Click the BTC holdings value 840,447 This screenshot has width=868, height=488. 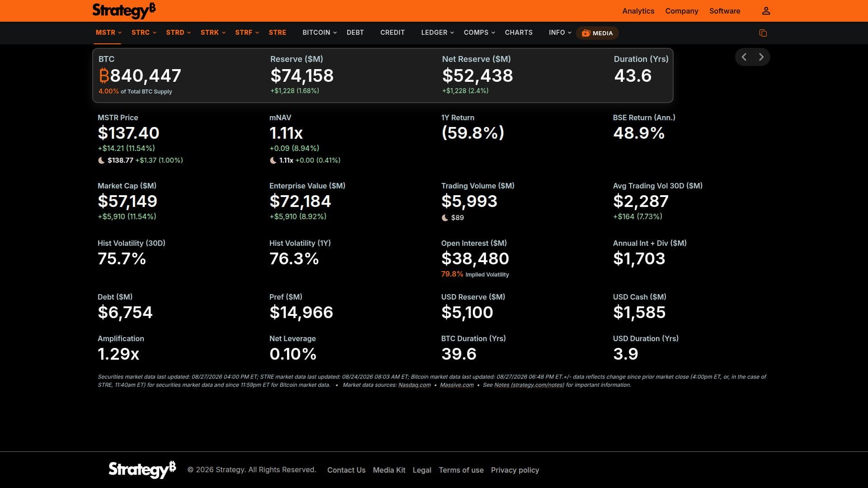coord(140,75)
